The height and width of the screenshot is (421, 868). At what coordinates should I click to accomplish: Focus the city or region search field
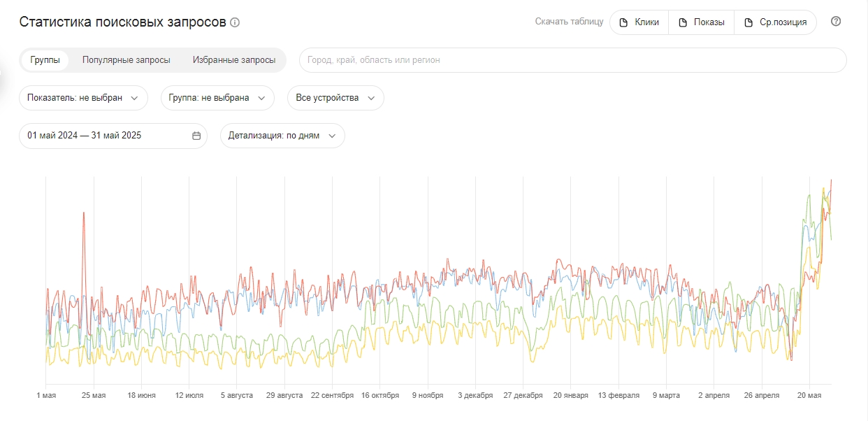point(573,60)
